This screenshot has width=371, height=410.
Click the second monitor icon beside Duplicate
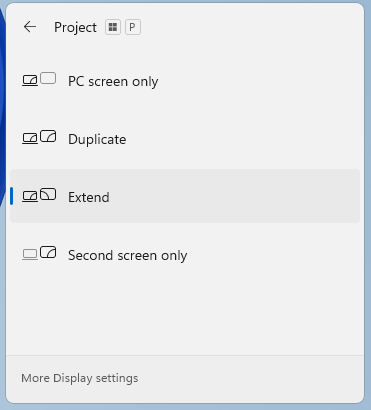click(x=48, y=136)
